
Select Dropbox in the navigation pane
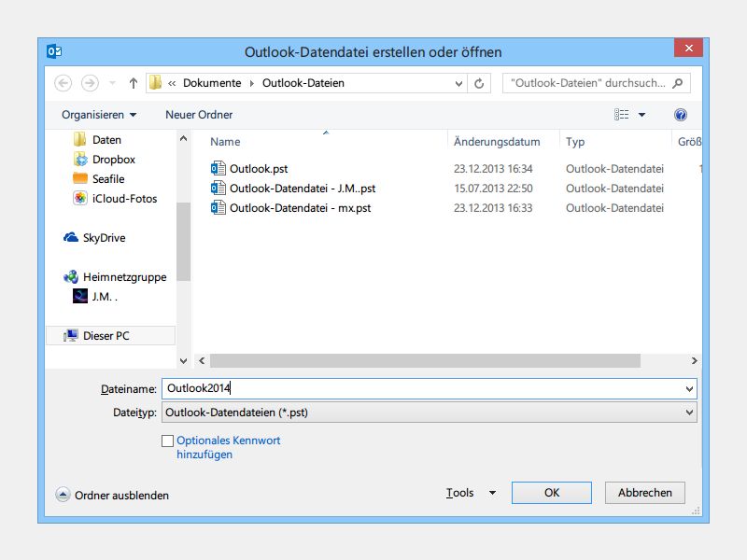coord(113,159)
